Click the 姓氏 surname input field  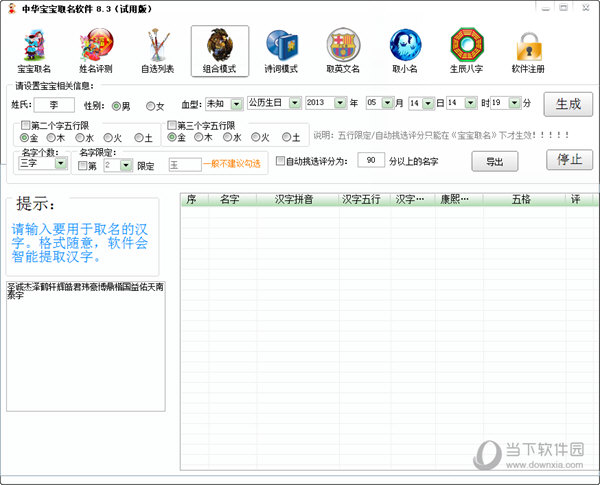point(54,105)
